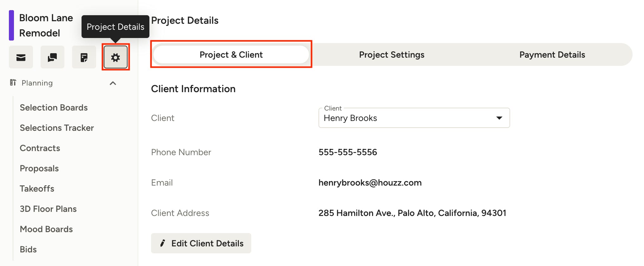Open the notes document icon
This screenshot has height=266, width=644.
[84, 57]
